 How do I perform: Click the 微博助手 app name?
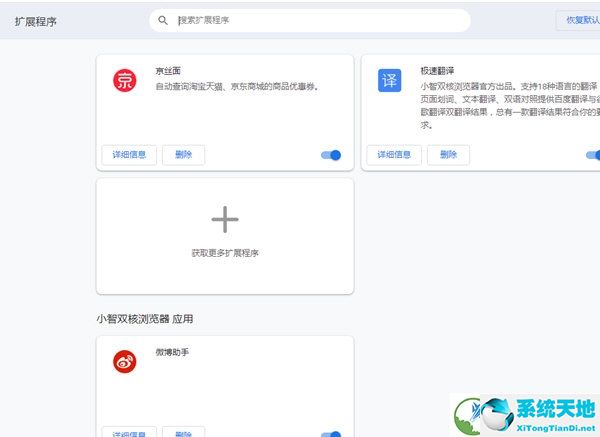pos(172,352)
